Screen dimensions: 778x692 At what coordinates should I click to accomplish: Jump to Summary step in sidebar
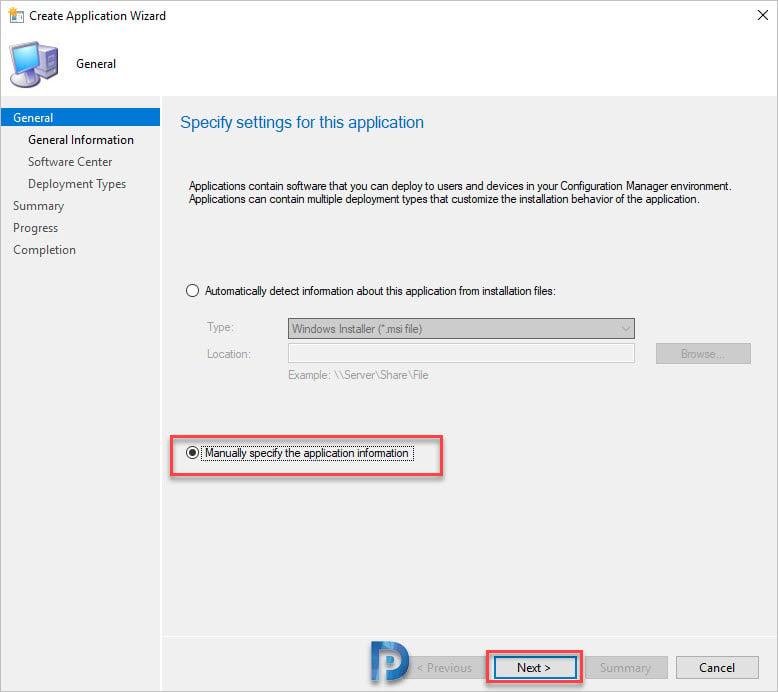click(x=38, y=206)
